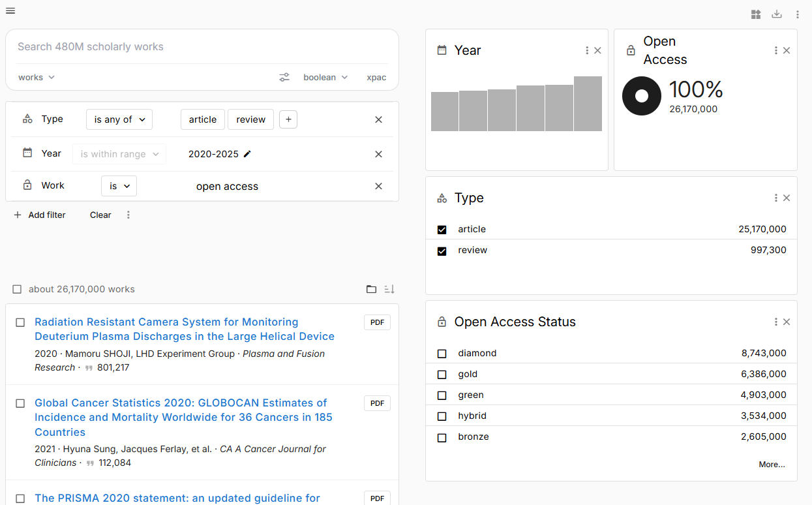812x505 pixels.
Task: Select all works checkbox above results
Action: [x=17, y=289]
